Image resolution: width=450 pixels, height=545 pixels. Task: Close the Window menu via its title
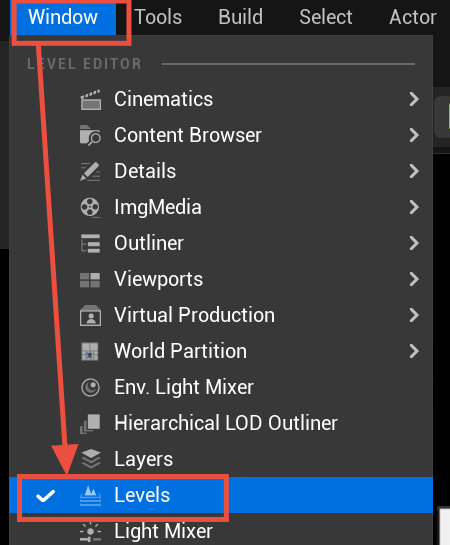63,17
